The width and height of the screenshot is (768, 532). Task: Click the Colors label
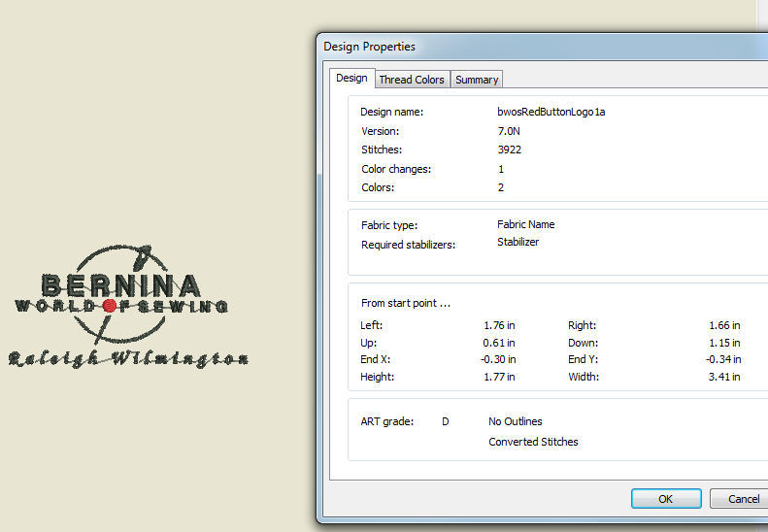click(378, 187)
